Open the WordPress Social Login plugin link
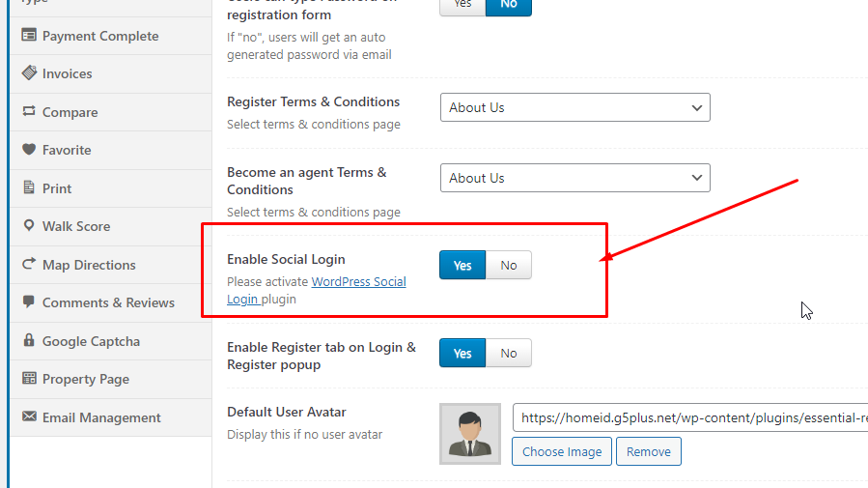868x488 pixels. (358, 282)
